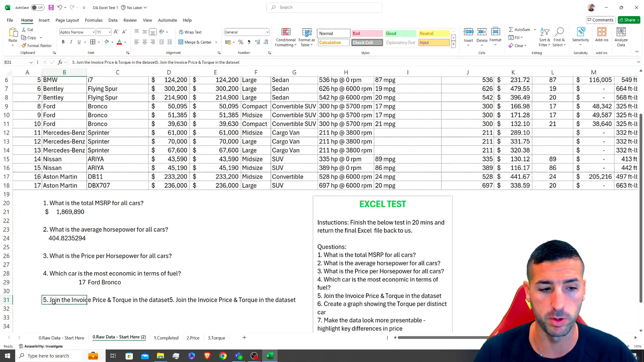Click the Comments button
The width and height of the screenshot is (644, 362).
coord(600,20)
